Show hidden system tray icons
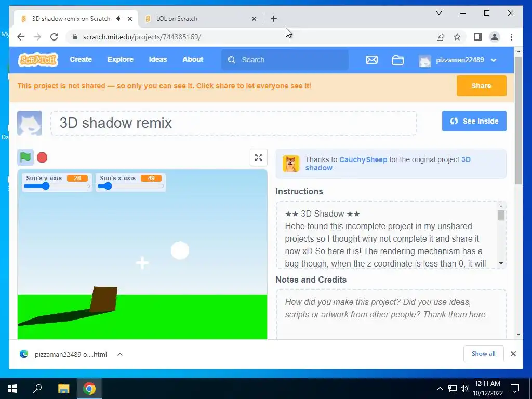Viewport: 532px width, 399px height. click(x=440, y=389)
